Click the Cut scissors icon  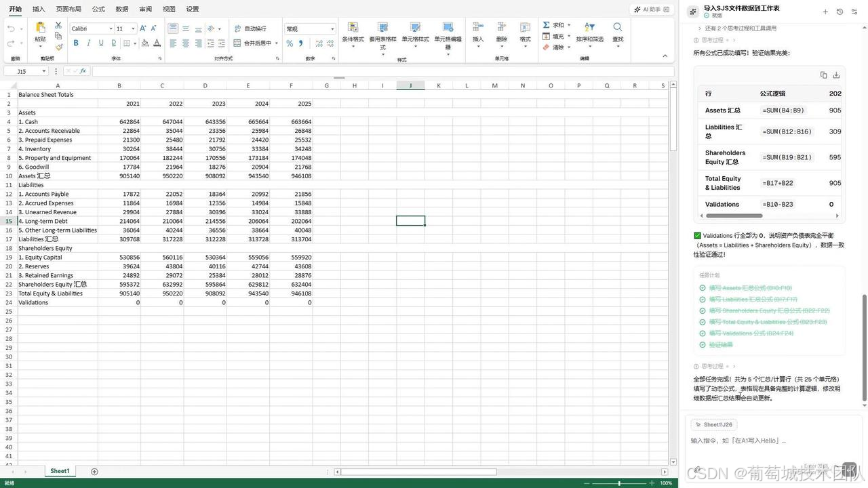pos(58,25)
